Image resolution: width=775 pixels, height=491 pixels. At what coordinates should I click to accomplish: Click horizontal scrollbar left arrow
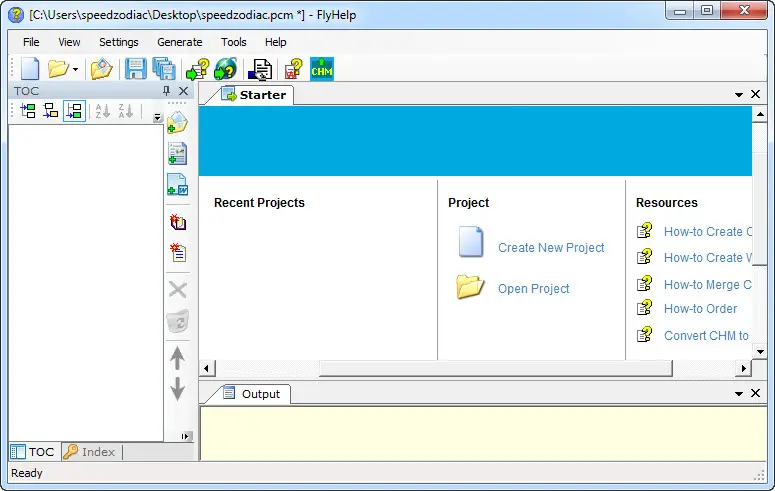tap(207, 368)
